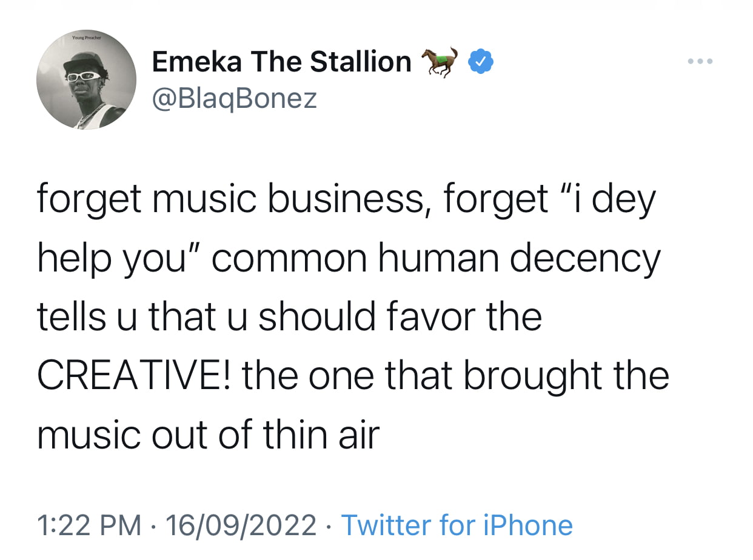Viewport: 753px width, 560px height.
Task: Open the Twitter for iPhone source link
Action: (457, 525)
